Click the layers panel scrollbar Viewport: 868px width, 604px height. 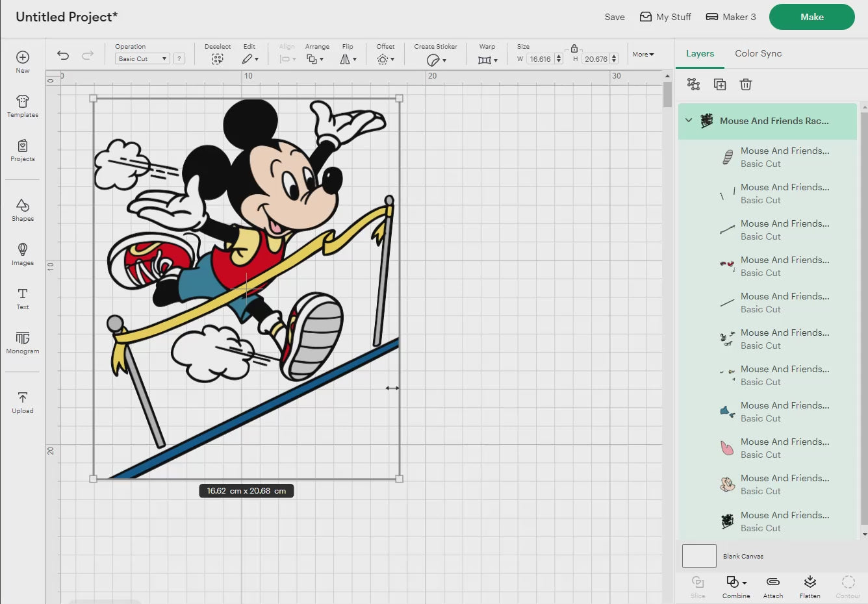[x=864, y=318]
